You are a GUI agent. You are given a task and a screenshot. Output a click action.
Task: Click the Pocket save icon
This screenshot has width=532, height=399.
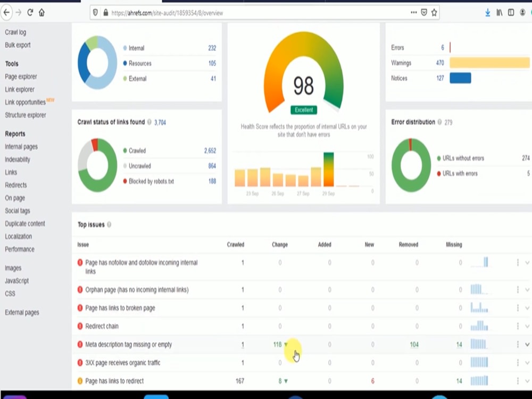point(424,13)
